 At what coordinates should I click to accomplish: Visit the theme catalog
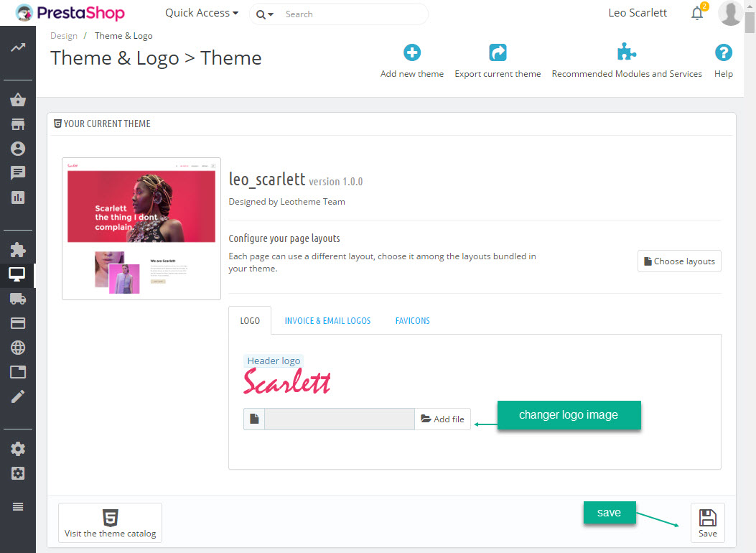point(110,523)
